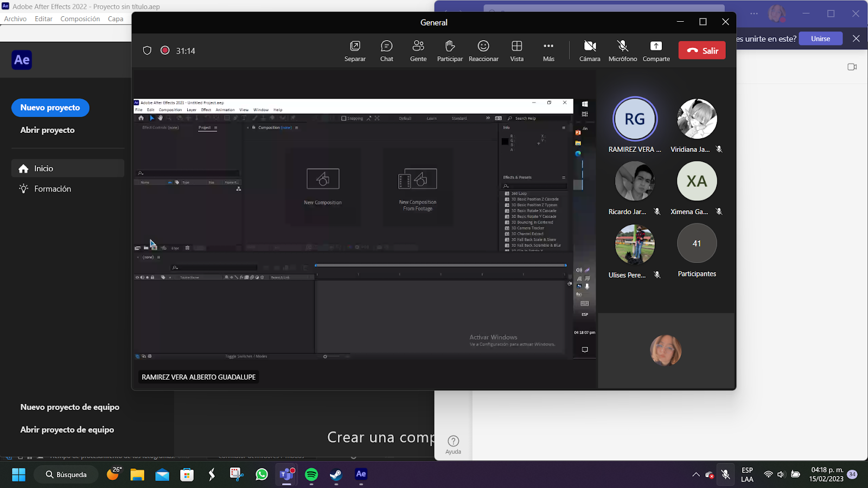The height and width of the screenshot is (488, 868).
Task: Share screen with Comparte
Action: 656,51
